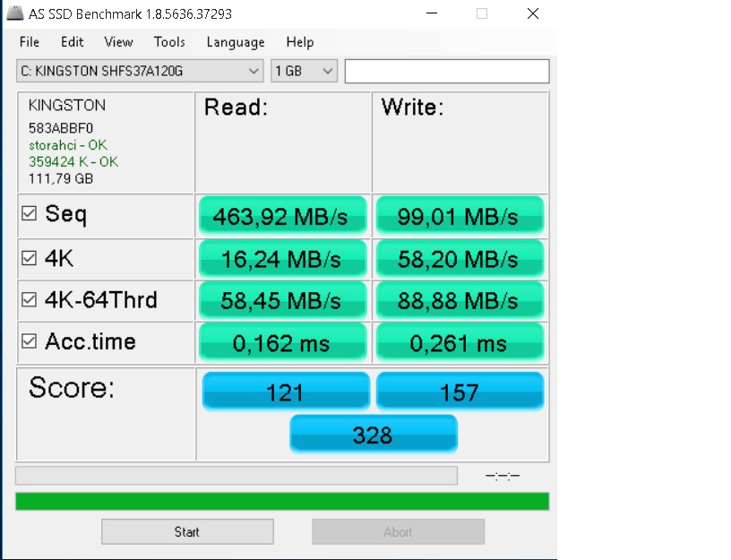The image size is (731, 560).
Task: Open the Language menu
Action: click(236, 42)
